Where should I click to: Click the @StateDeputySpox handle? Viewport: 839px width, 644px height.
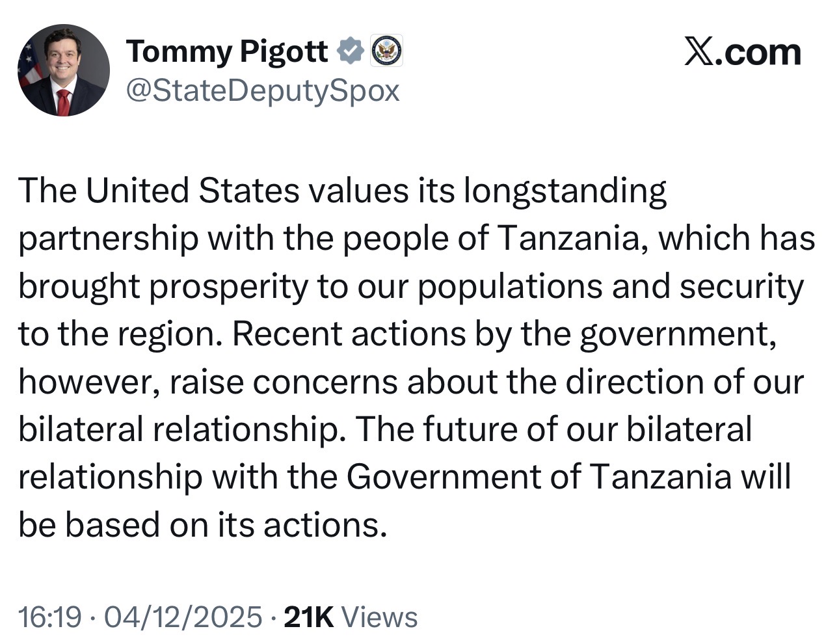262,90
